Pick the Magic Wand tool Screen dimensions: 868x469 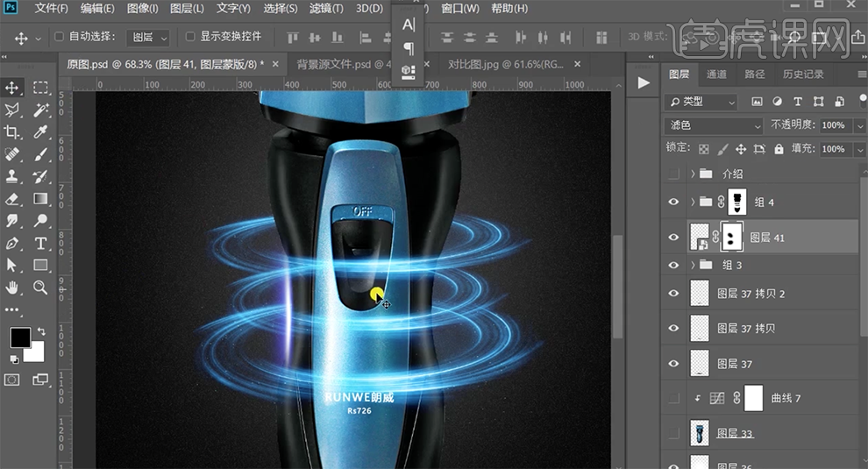[x=40, y=110]
